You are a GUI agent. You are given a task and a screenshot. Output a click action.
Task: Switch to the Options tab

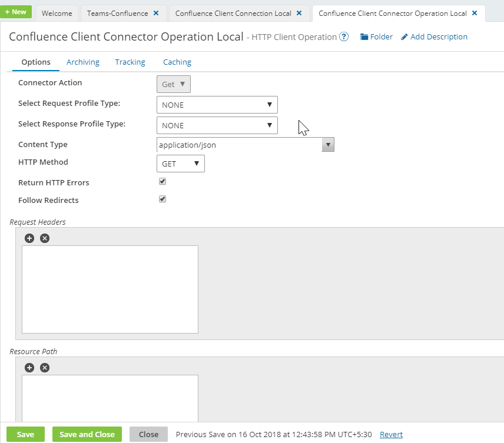(x=36, y=62)
